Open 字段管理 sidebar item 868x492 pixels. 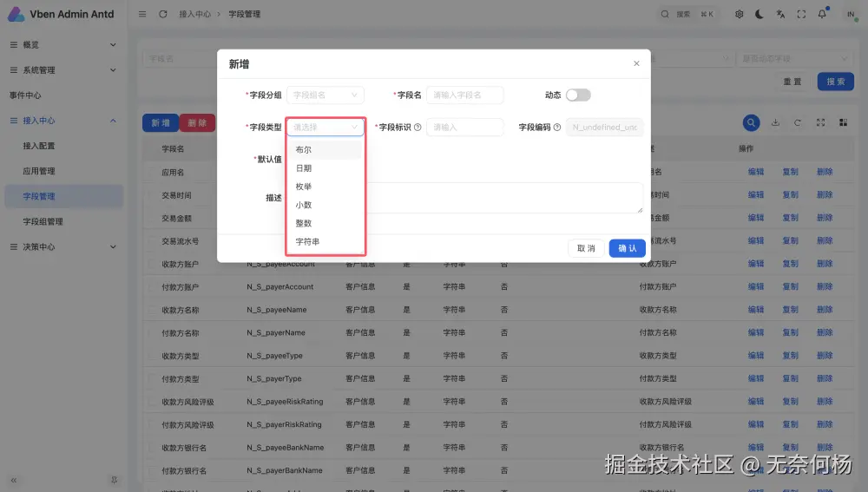click(63, 196)
